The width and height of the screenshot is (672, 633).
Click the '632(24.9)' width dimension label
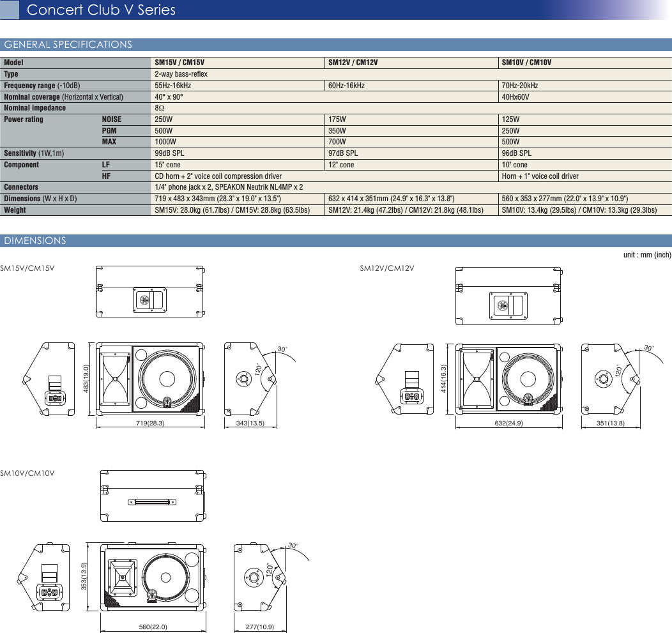508,423
